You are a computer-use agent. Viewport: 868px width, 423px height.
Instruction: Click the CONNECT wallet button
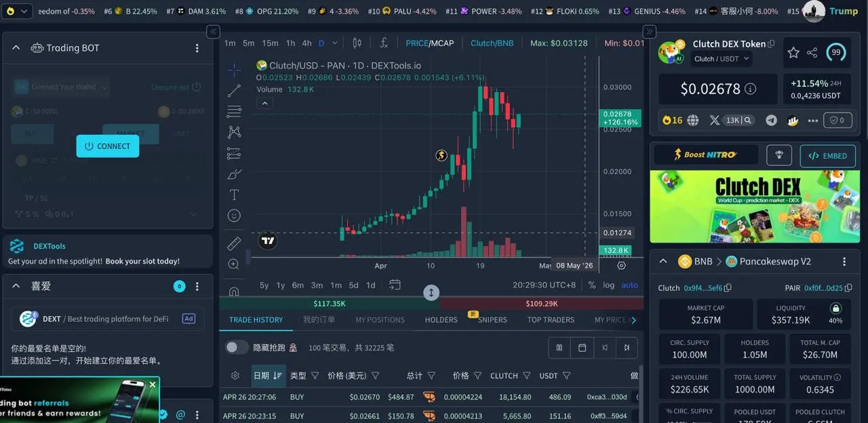click(x=107, y=146)
